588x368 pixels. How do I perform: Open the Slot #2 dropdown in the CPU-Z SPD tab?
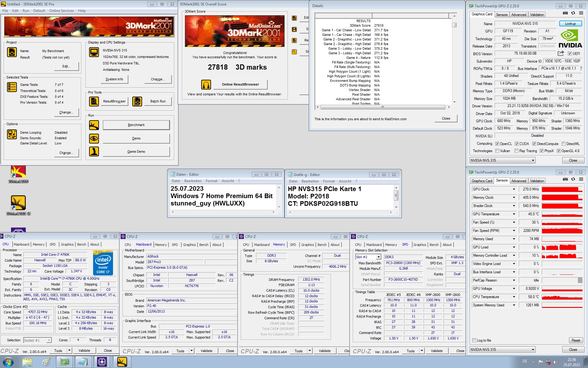click(379, 257)
